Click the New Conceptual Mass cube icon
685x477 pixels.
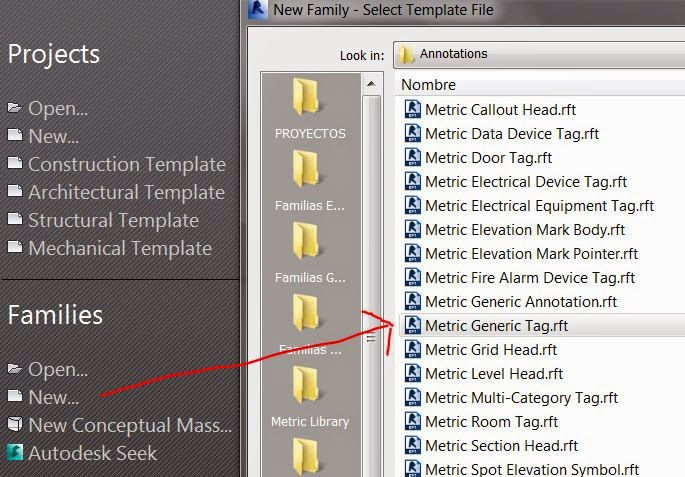click(x=15, y=425)
